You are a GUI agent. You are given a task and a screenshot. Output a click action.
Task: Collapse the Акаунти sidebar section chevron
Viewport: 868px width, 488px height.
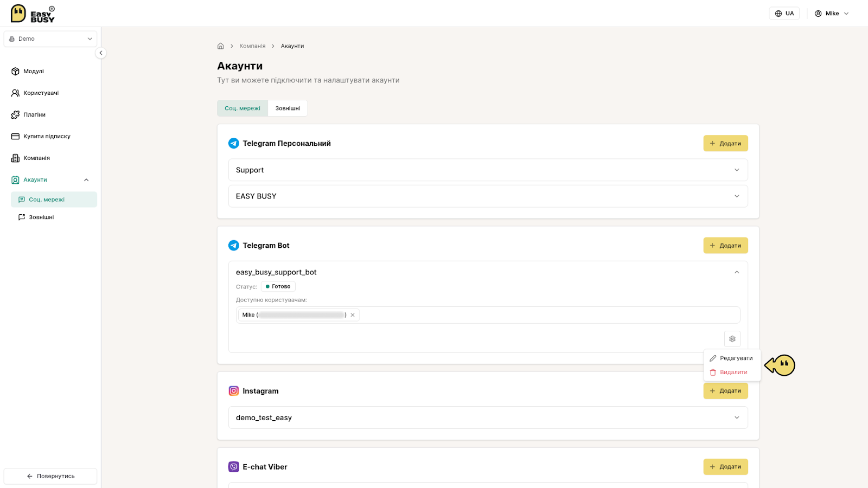pos(86,180)
